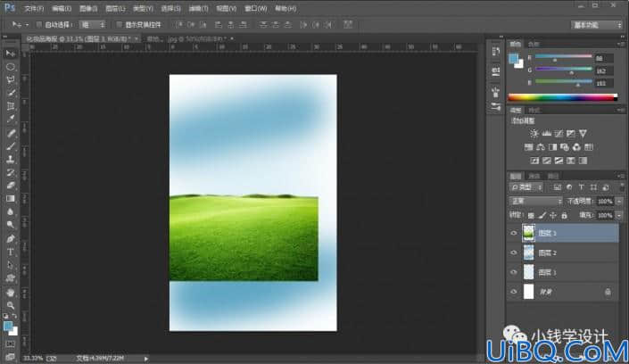Open the Layers panel flyout menu
The width and height of the screenshot is (629, 364).
coord(621,176)
